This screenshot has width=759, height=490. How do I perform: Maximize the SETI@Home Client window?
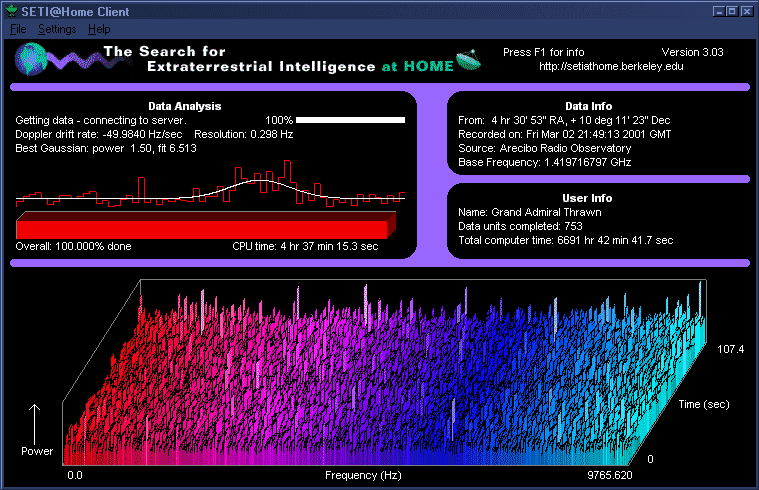pyautogui.click(x=732, y=11)
